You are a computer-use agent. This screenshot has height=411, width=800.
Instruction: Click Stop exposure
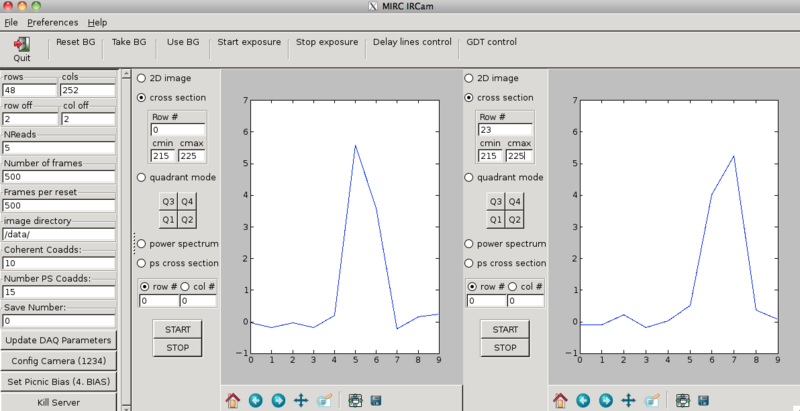(327, 42)
